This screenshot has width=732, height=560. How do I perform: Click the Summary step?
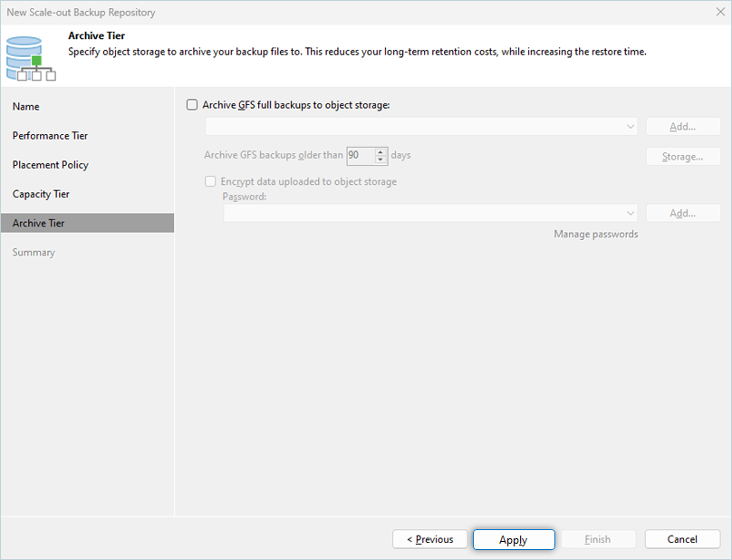coord(34,252)
